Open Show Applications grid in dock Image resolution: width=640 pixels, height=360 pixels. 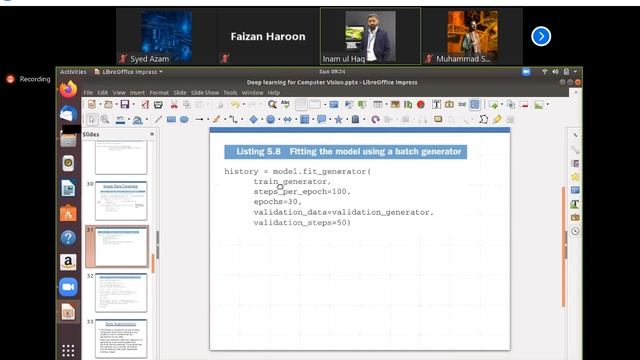pos(68,350)
